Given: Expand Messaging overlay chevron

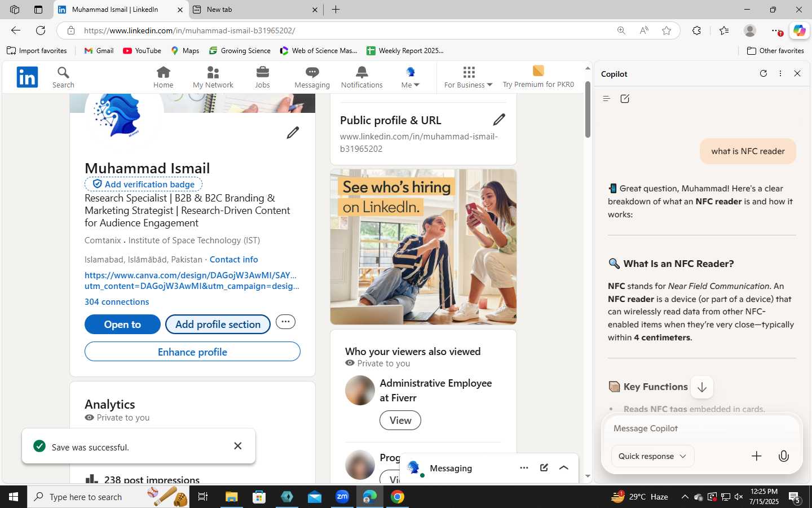Looking at the screenshot, I should pos(563,467).
